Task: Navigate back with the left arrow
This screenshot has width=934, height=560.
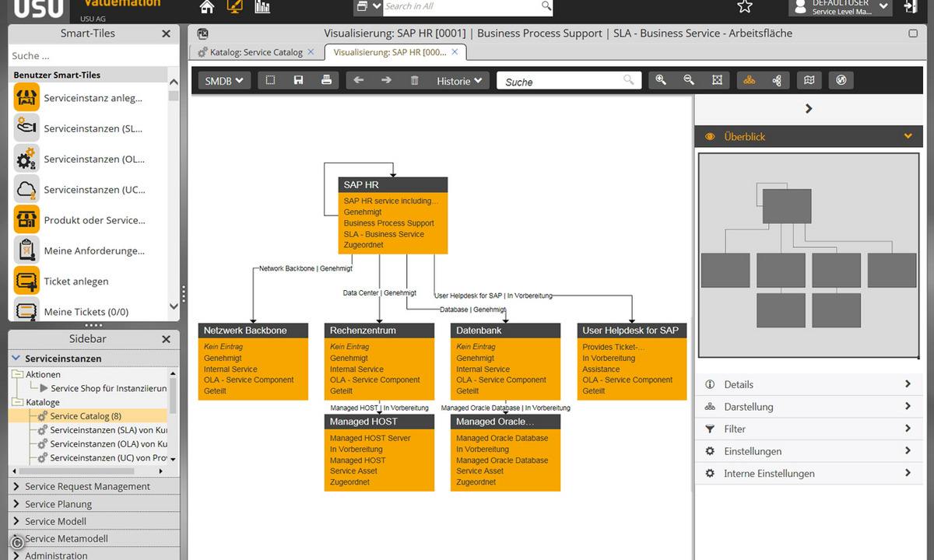Action: [359, 80]
